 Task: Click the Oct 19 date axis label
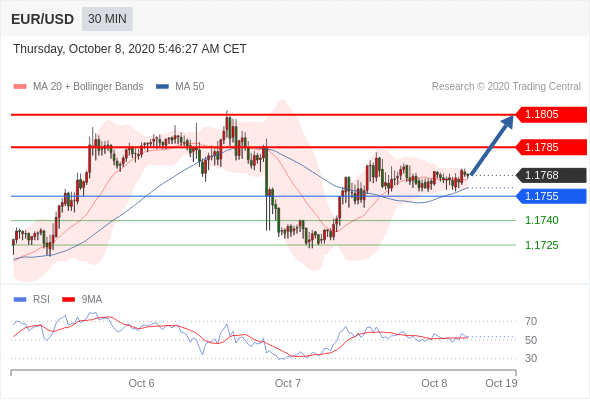tap(501, 383)
